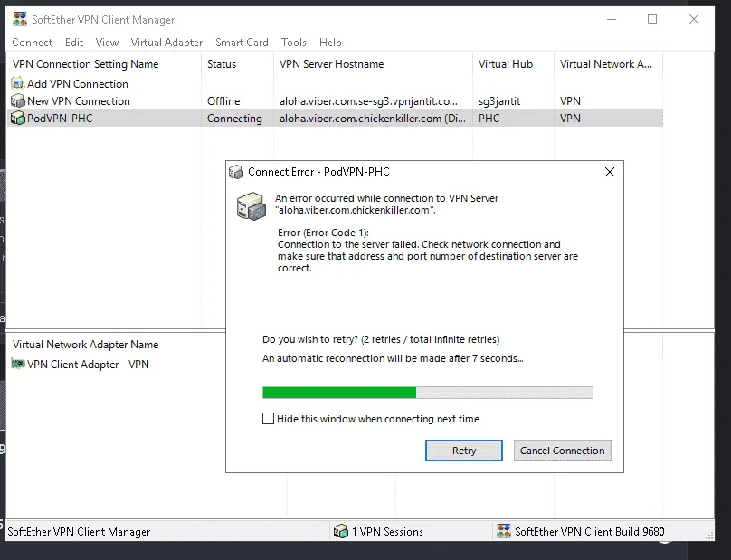The width and height of the screenshot is (731, 560).
Task: Select the New VPN Connection row text
Action: [79, 100]
